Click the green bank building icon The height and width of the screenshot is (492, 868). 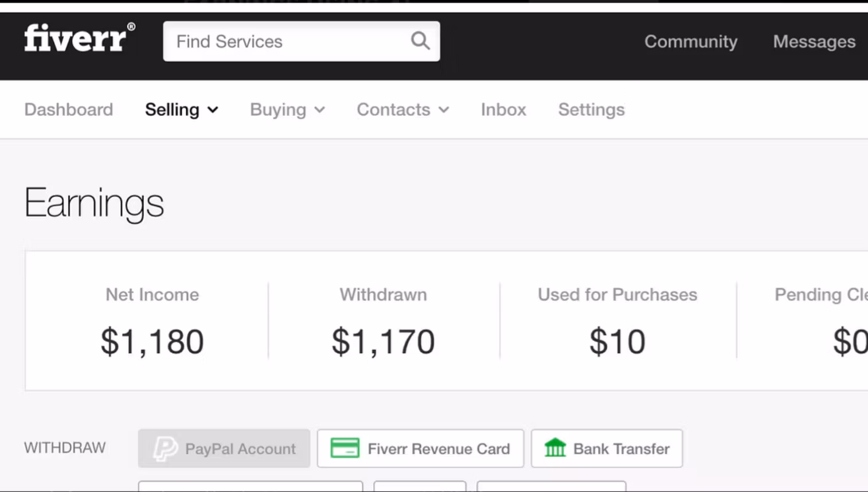pyautogui.click(x=554, y=448)
